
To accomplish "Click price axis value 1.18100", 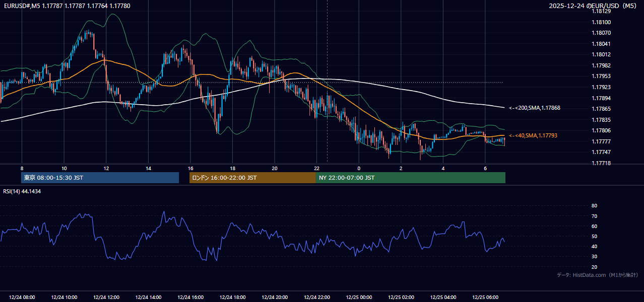I will [601, 22].
